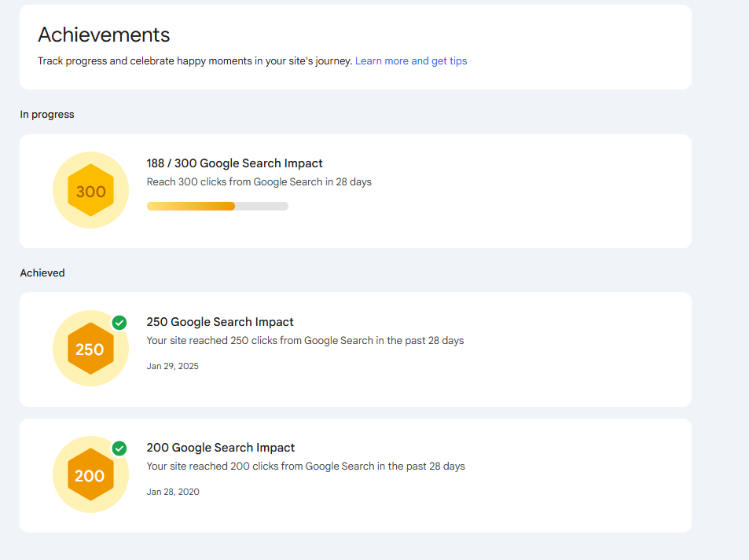Click "Track progress and celebrate happy moments" text
The height and width of the screenshot is (560, 749).
click(x=195, y=61)
